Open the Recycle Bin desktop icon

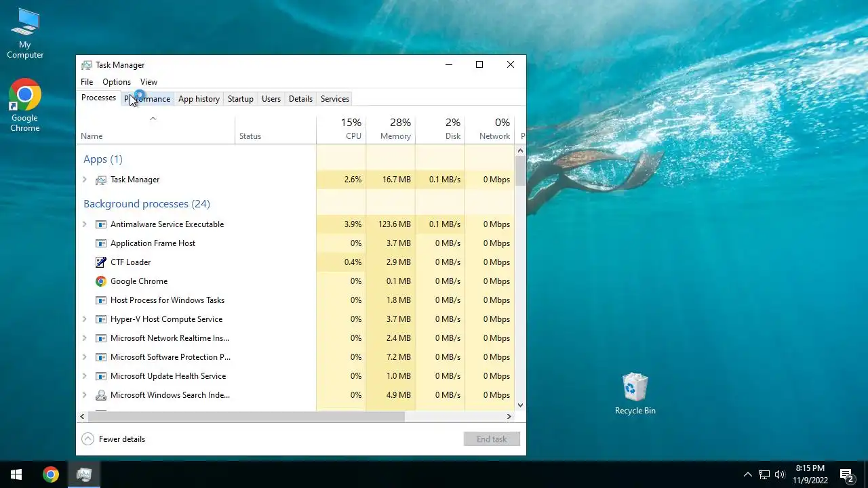click(635, 394)
